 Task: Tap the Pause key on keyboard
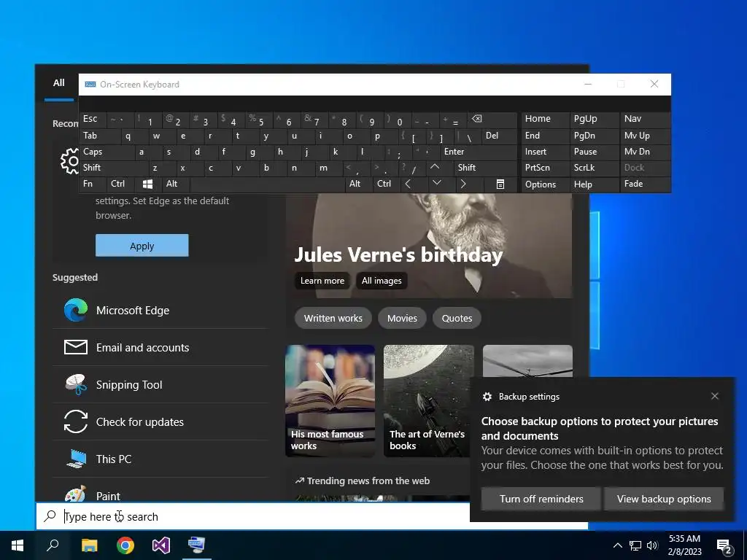click(594, 152)
